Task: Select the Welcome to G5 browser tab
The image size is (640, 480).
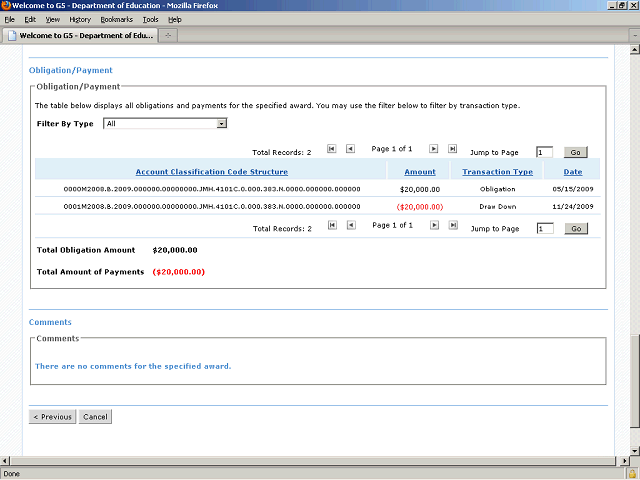Action: coord(78,35)
